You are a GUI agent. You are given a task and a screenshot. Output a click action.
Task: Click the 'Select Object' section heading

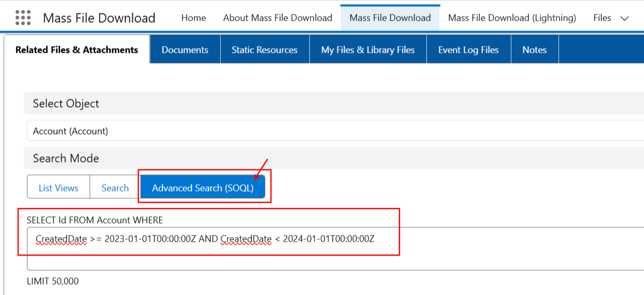click(x=66, y=104)
